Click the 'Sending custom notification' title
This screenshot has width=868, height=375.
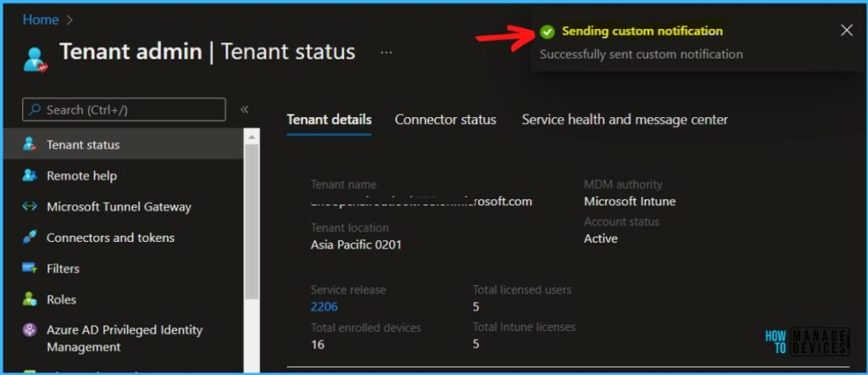(x=643, y=31)
